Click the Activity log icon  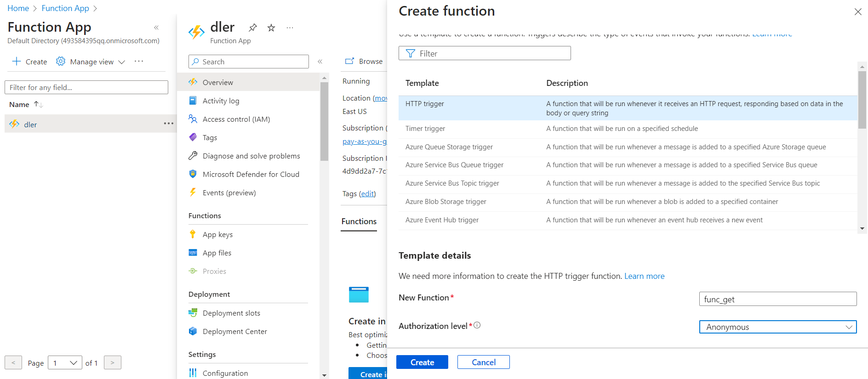coord(193,101)
